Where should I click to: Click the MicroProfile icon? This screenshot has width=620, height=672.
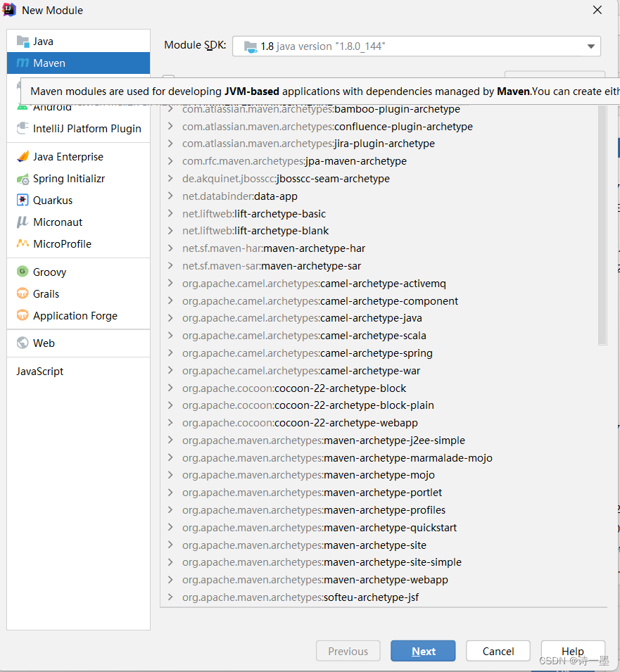pos(23,243)
